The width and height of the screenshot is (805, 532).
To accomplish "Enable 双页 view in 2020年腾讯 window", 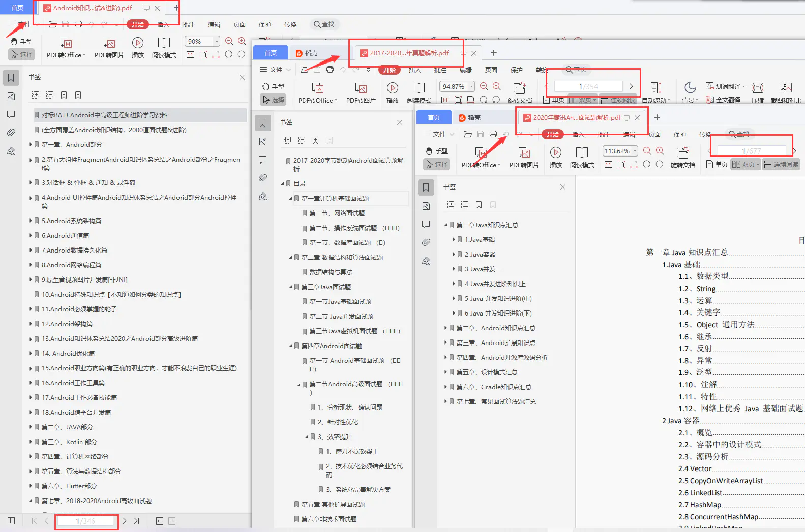I will 746,164.
